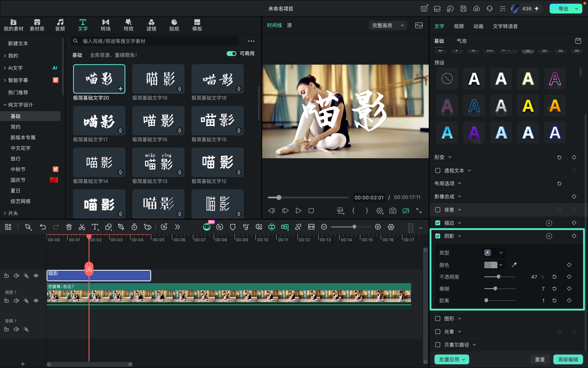Viewport: 588px width, 368px height.
Task: Click the shadow 颜色 swatch
Action: [491, 265]
